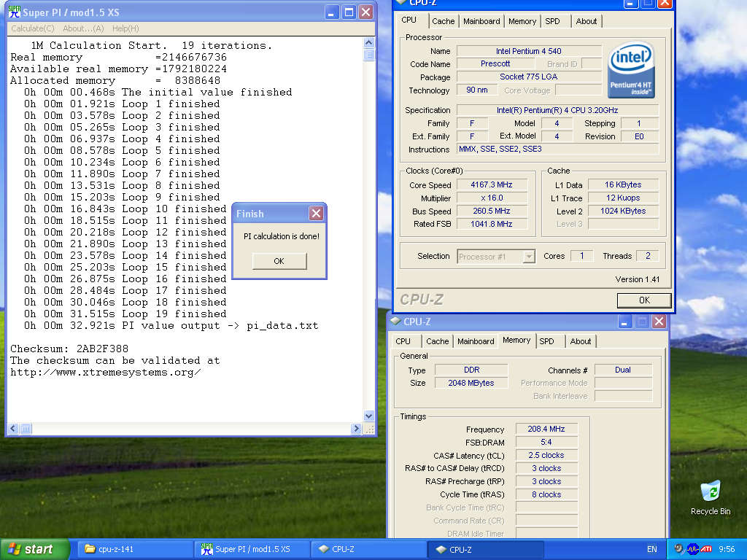Image resolution: width=747 pixels, height=560 pixels.
Task: Click OK button in CPU-Z window
Action: tap(644, 300)
